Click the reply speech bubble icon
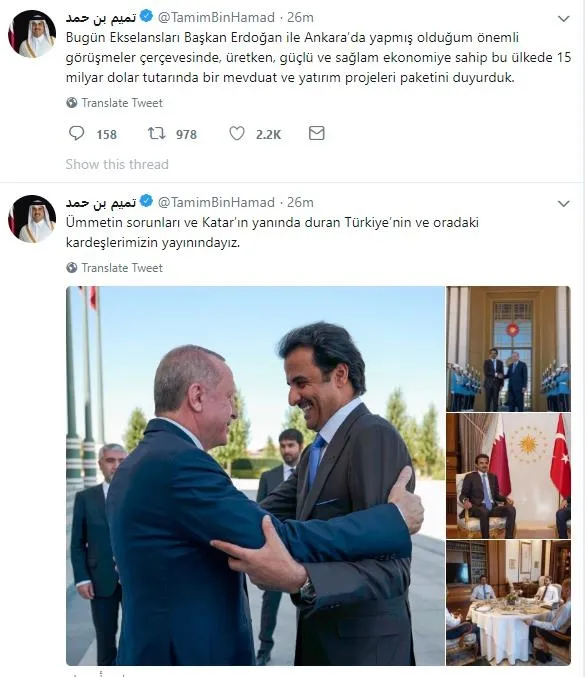 pos(77,133)
